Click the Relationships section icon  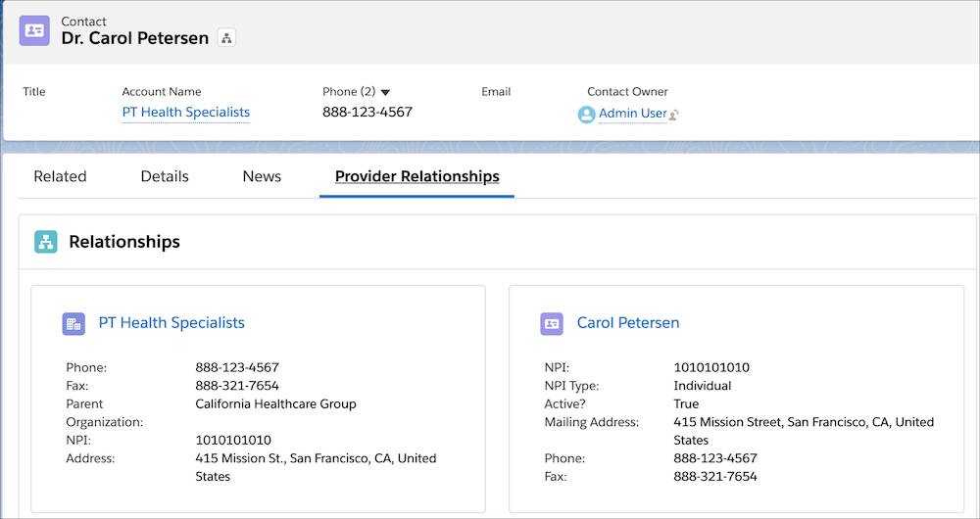click(x=46, y=242)
